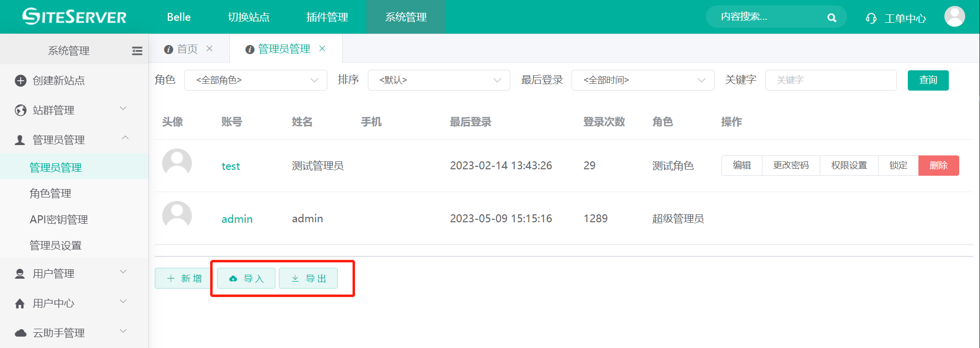Expand the 用户管理 menu chevron
Viewport: 980px width, 348px height.
click(124, 272)
